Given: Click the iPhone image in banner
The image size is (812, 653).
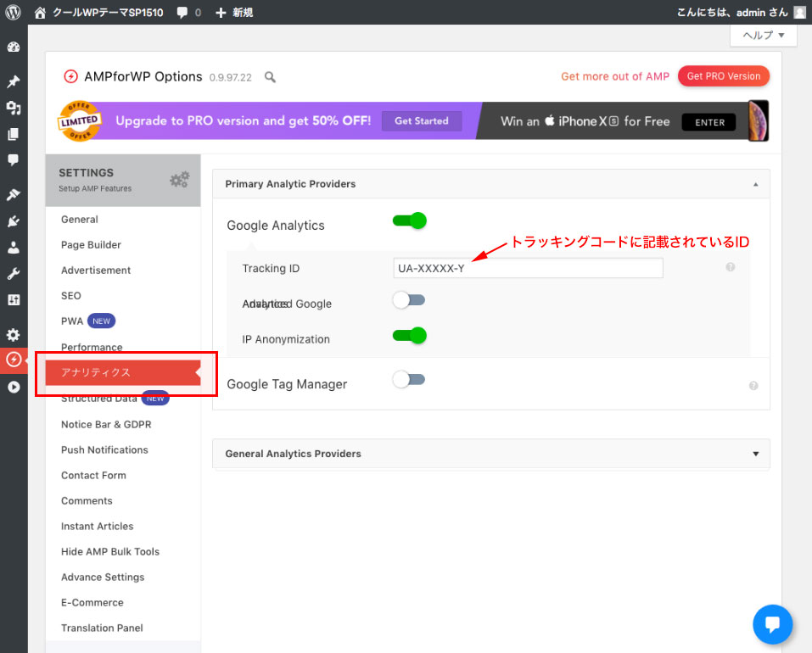Looking at the screenshot, I should tap(759, 121).
